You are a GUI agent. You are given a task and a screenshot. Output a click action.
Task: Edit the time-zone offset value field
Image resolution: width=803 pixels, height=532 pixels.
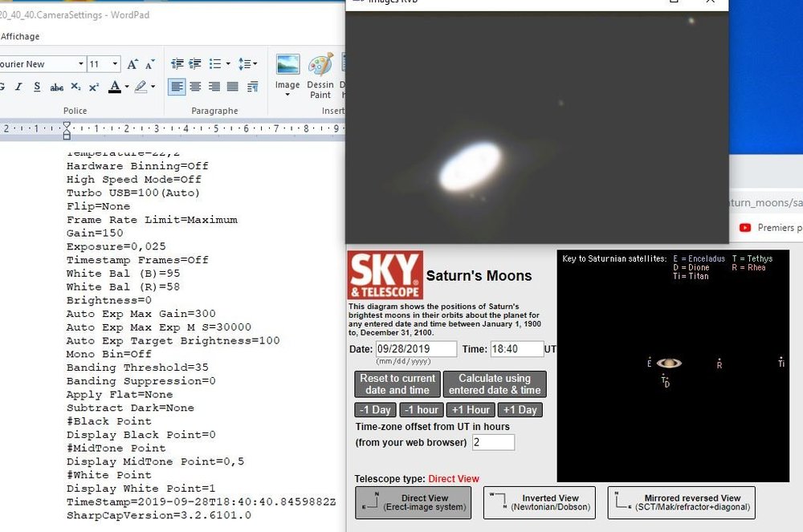[x=493, y=442]
